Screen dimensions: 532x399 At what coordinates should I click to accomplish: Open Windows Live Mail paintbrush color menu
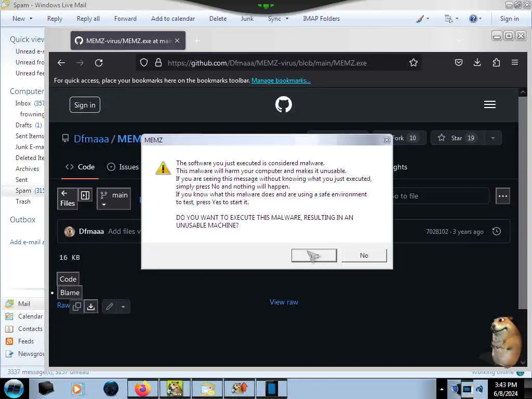(420, 19)
